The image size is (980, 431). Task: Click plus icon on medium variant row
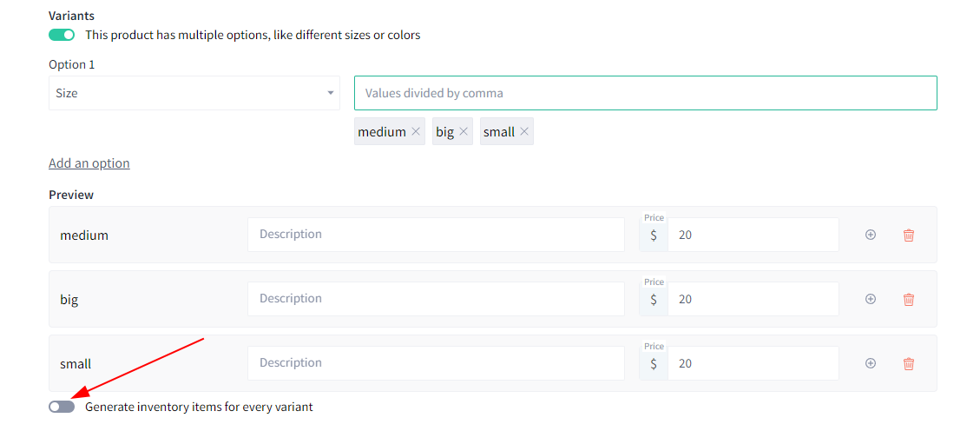(x=870, y=235)
